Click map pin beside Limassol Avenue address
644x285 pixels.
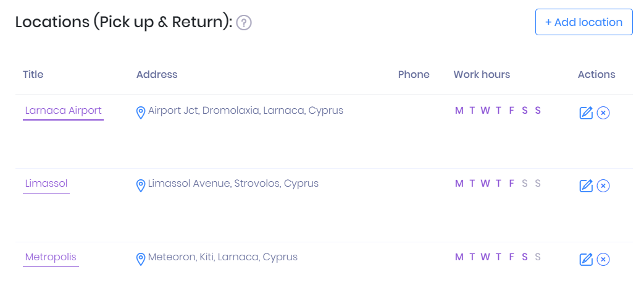pyautogui.click(x=141, y=185)
